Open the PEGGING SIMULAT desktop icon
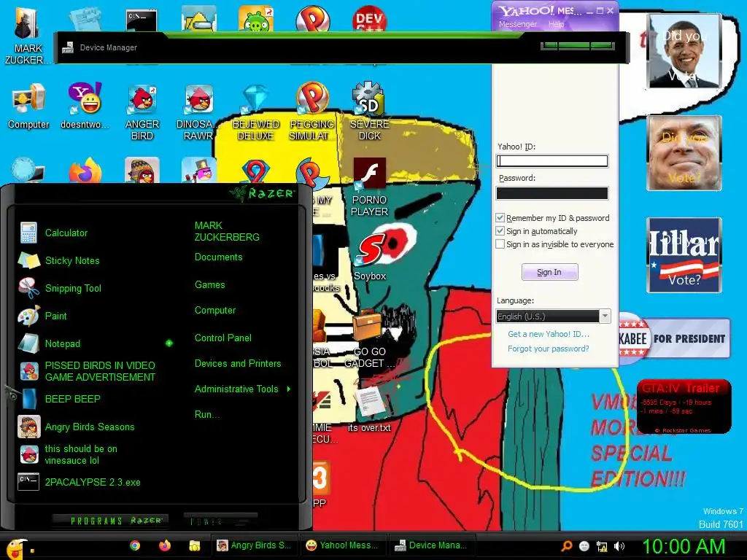 coord(312,112)
